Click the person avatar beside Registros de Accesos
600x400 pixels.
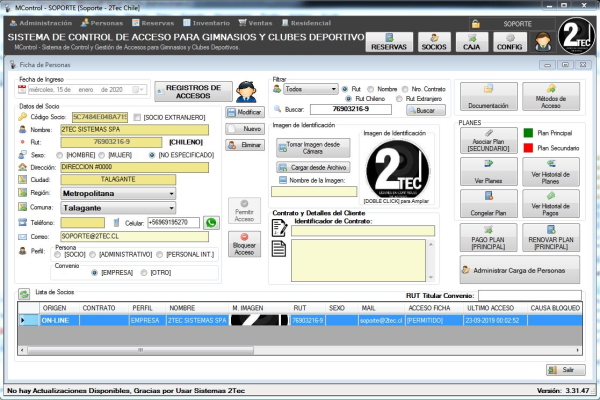(246, 92)
